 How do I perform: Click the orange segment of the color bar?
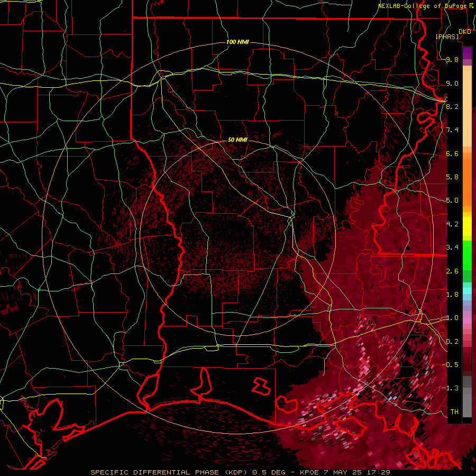pyautogui.click(x=467, y=182)
